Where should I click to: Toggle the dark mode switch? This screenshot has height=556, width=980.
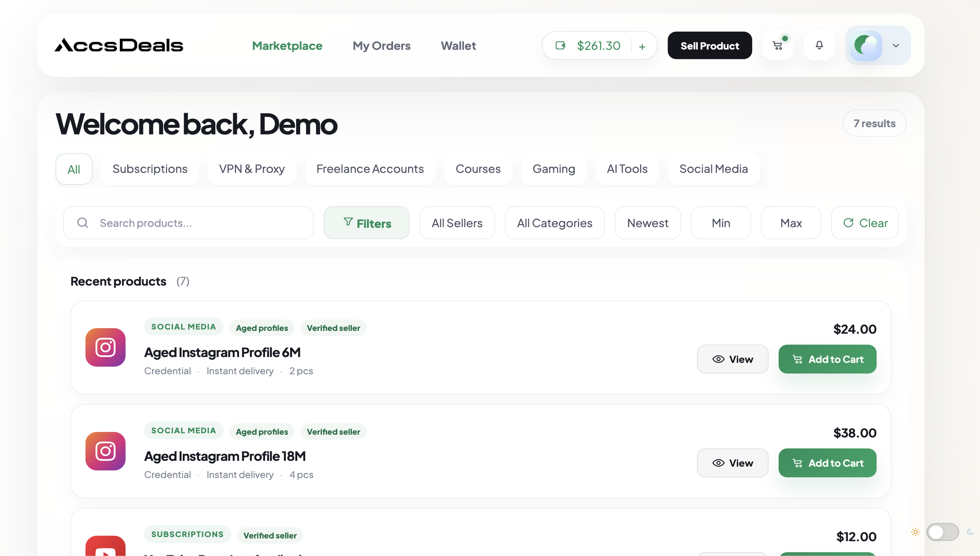pos(943,532)
